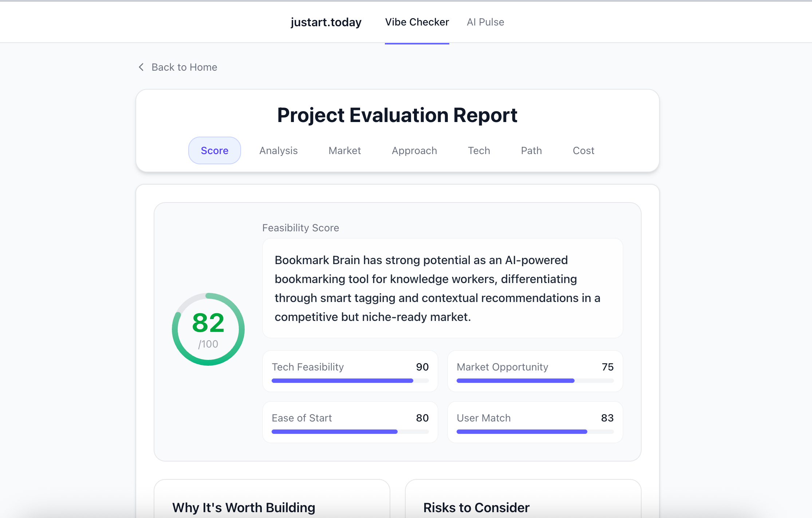Image resolution: width=812 pixels, height=518 pixels.
Task: Go to the Approach tab
Action: 414,150
